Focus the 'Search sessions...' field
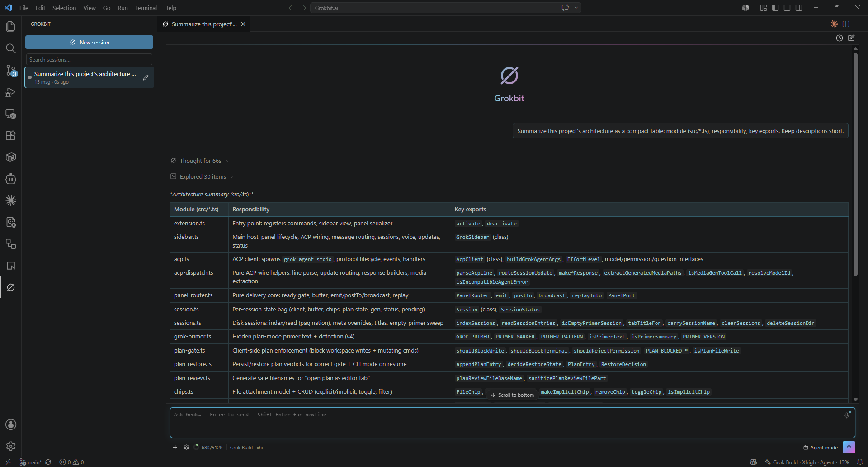 coord(89,59)
